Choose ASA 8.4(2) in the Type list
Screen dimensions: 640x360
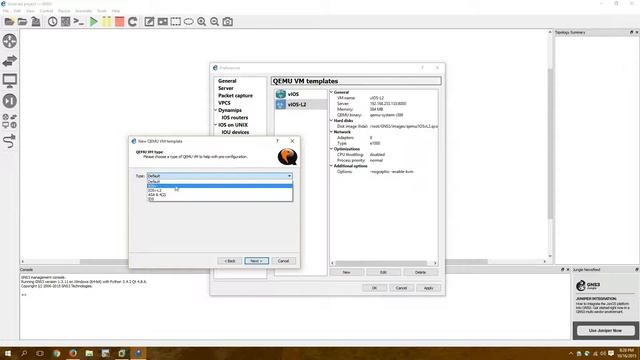pyautogui.click(x=220, y=195)
